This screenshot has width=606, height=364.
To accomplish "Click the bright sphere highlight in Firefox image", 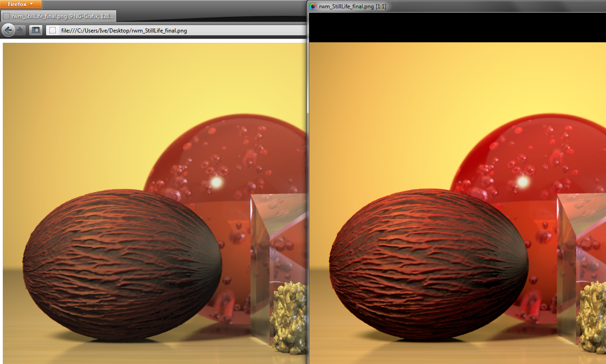I will tap(216, 182).
